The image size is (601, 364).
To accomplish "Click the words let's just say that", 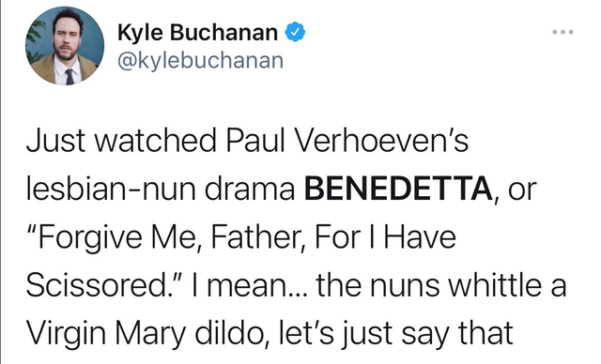I will (396, 333).
